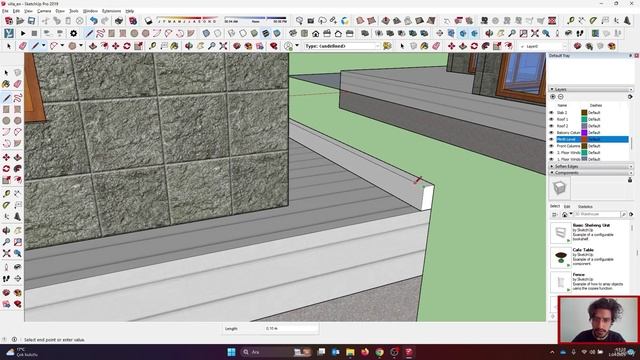Toggle visibility eye of 2. Floor Windows layer
640x360 pixels.
pos(551,153)
